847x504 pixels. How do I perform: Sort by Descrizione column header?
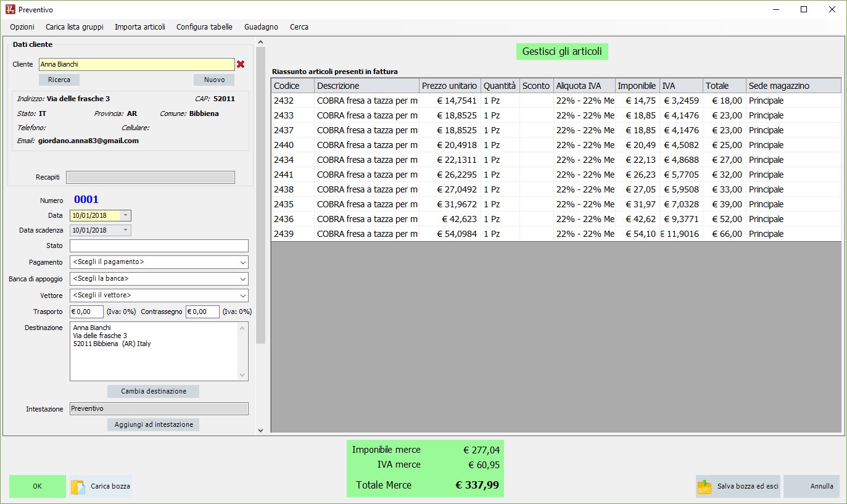pos(366,86)
